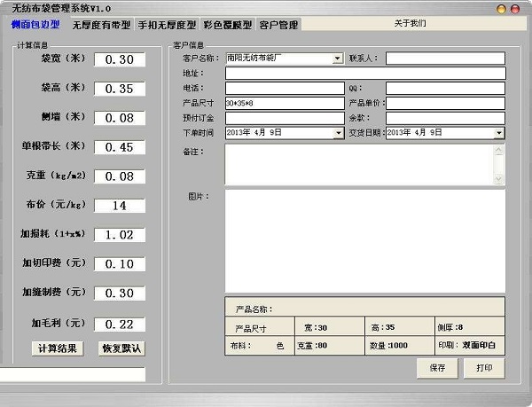
Task: Click the 计算结果 button
Action: [x=58, y=348]
